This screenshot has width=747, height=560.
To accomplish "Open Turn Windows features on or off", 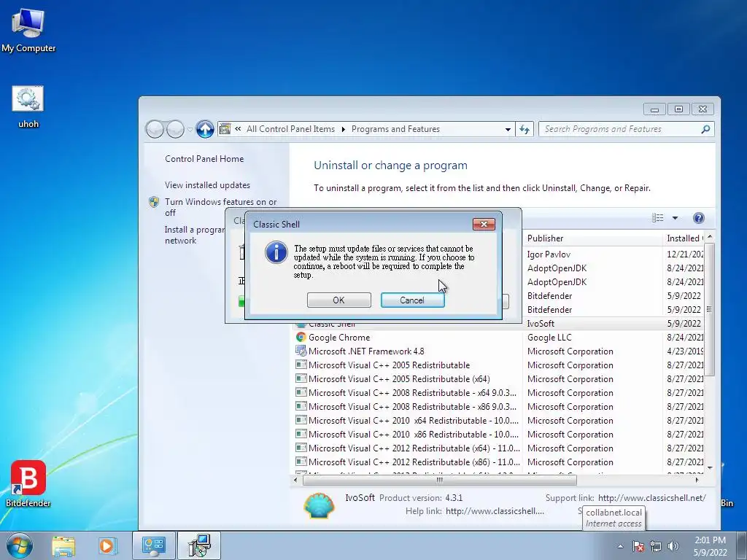I will point(220,207).
